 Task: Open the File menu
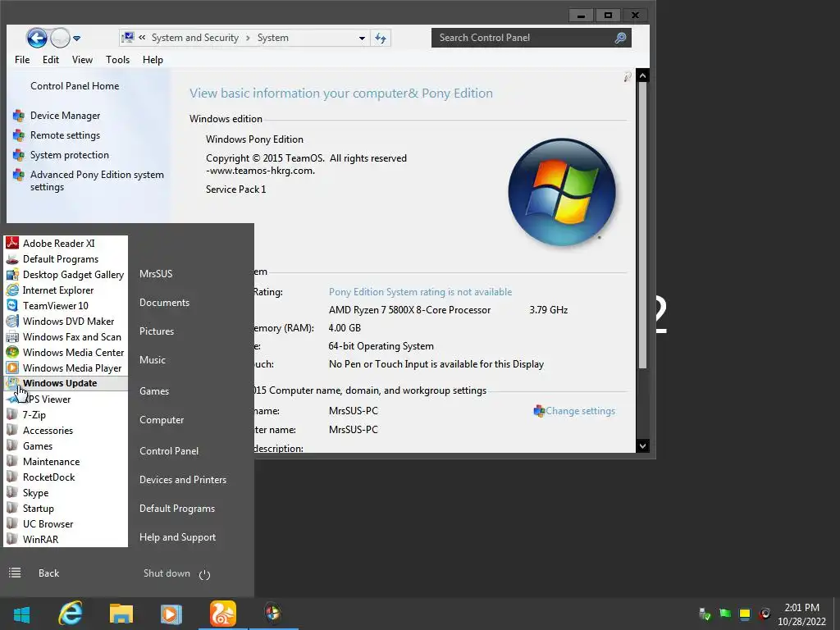[22, 60]
